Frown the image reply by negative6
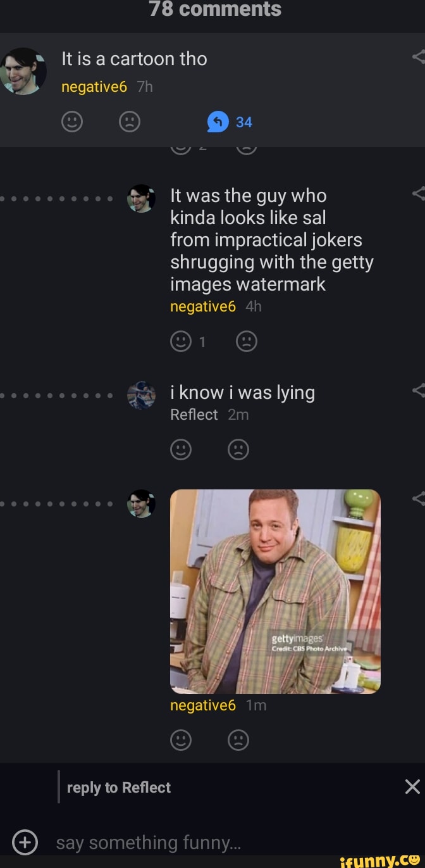Viewport: 425px width, 868px height. click(x=238, y=739)
